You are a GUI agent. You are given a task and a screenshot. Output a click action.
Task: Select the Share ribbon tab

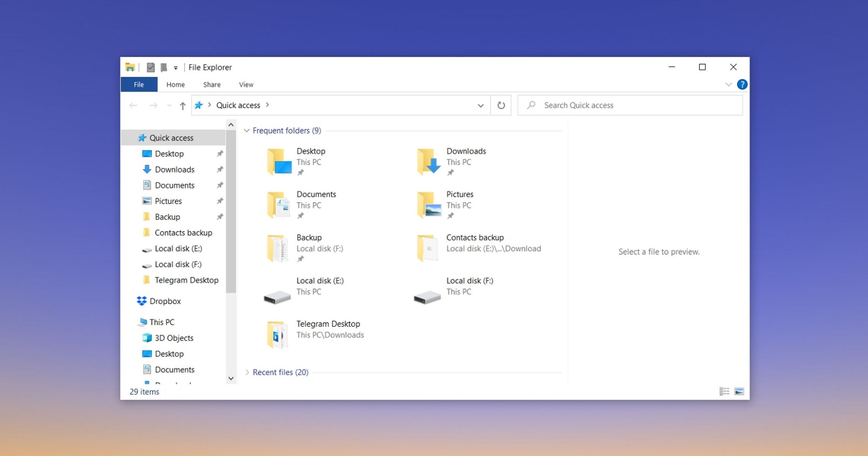[x=211, y=84]
